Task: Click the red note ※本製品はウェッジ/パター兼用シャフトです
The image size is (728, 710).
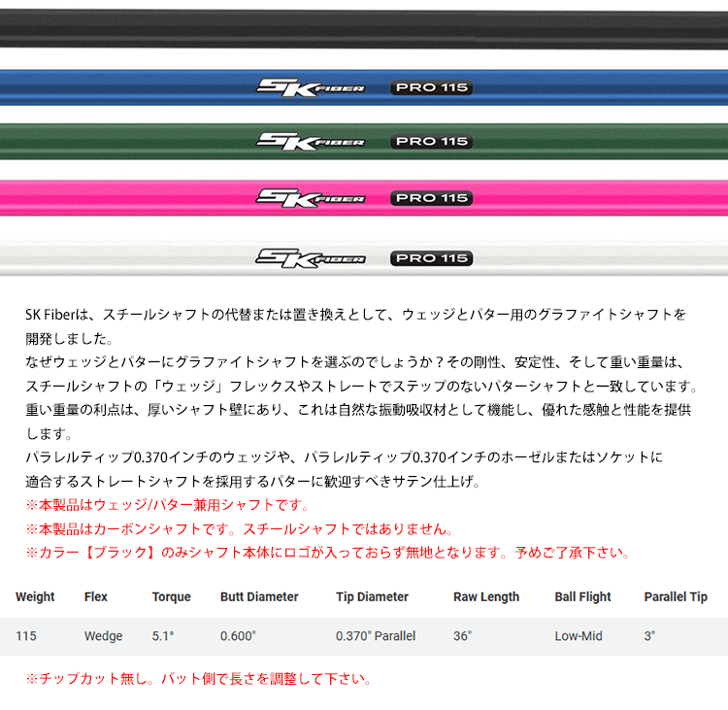Action: [x=168, y=505]
